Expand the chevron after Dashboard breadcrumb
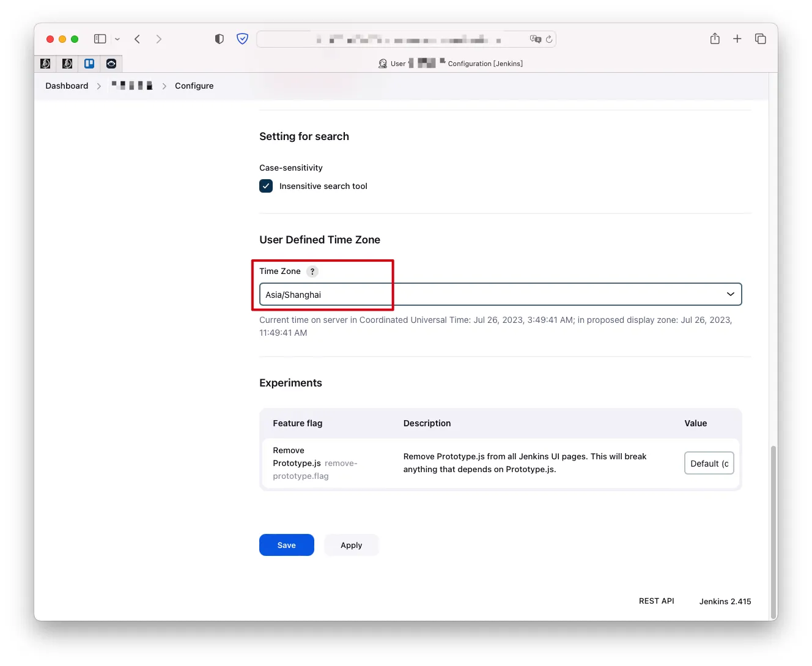The width and height of the screenshot is (812, 666). [x=98, y=86]
